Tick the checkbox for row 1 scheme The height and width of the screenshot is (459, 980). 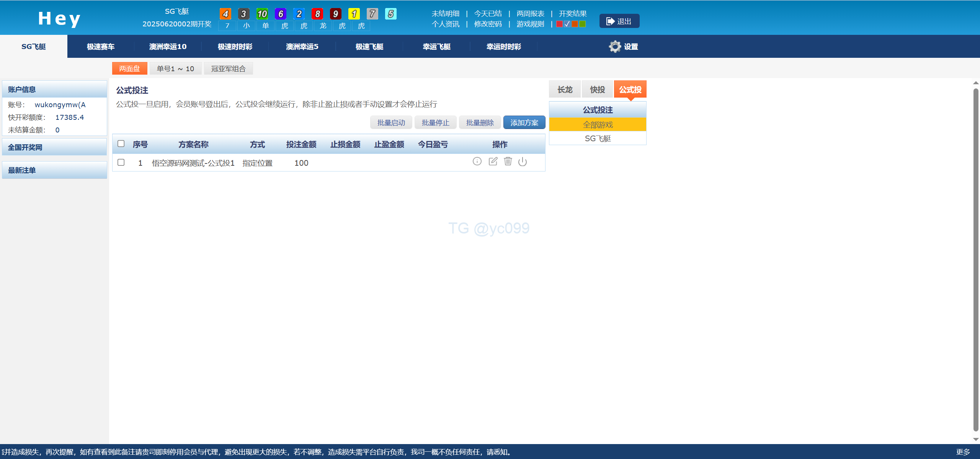(121, 163)
